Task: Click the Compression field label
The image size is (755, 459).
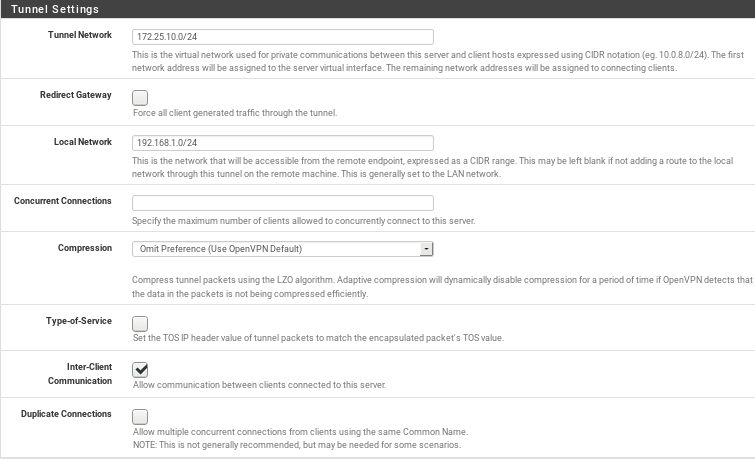Action: tap(85, 248)
